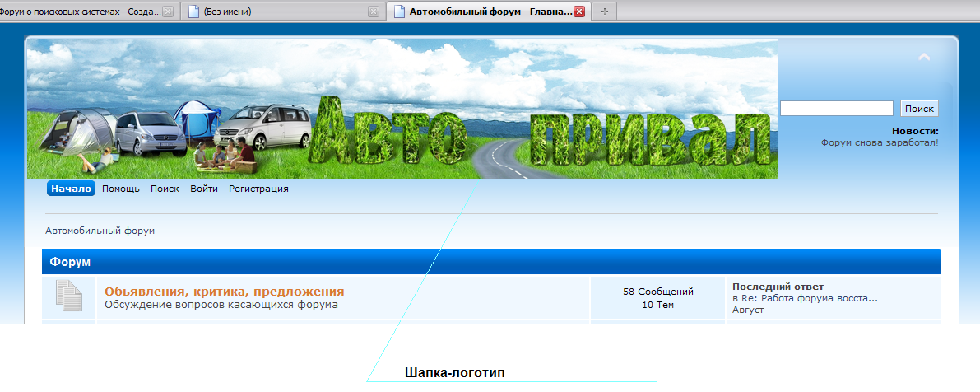The height and width of the screenshot is (392, 980).
Task: Close the Форум о поисковых системах tab
Action: [x=168, y=12]
